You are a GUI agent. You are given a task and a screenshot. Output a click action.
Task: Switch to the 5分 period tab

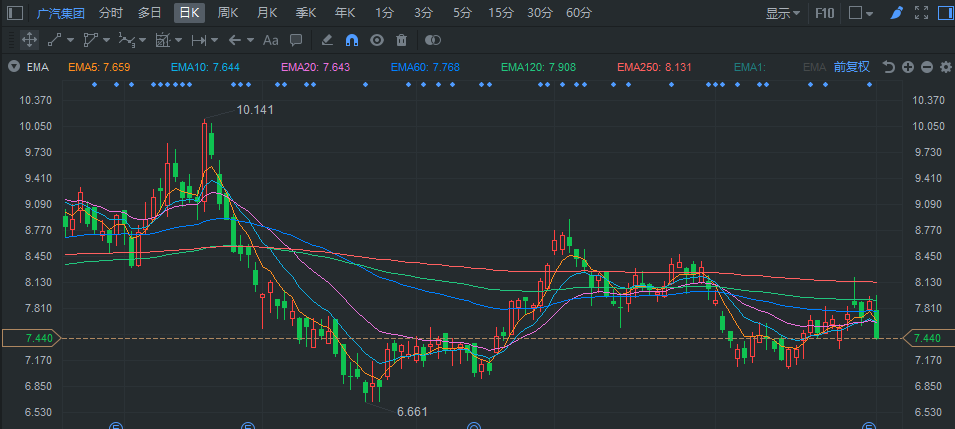point(462,13)
